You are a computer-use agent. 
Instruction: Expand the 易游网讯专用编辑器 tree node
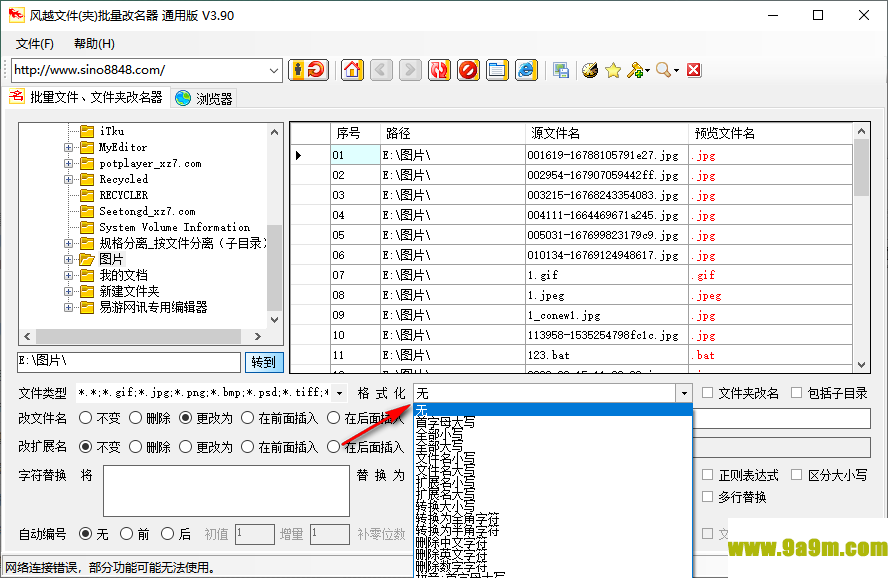pyautogui.click(x=69, y=307)
